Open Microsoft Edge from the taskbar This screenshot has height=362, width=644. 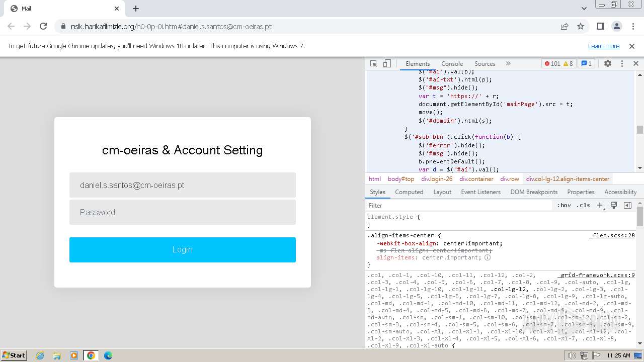(108, 355)
